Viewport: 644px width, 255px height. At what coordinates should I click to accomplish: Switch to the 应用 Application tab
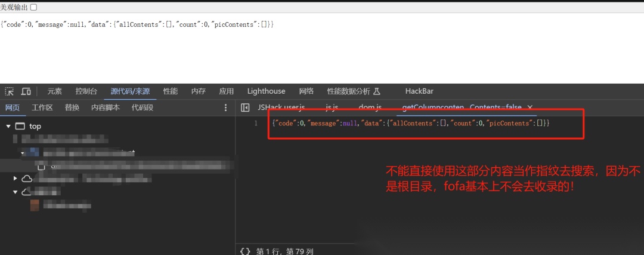[x=227, y=91]
